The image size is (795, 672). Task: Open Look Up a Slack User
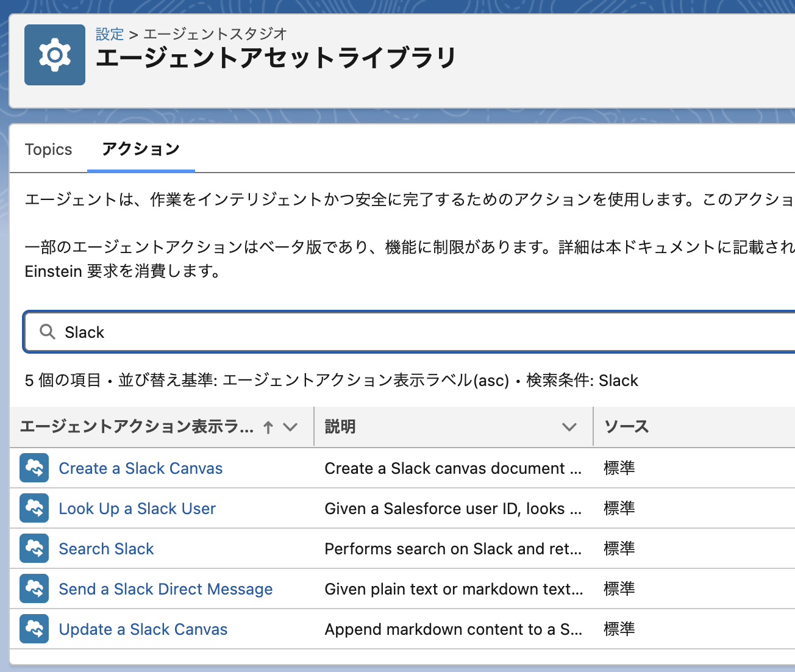coord(137,508)
